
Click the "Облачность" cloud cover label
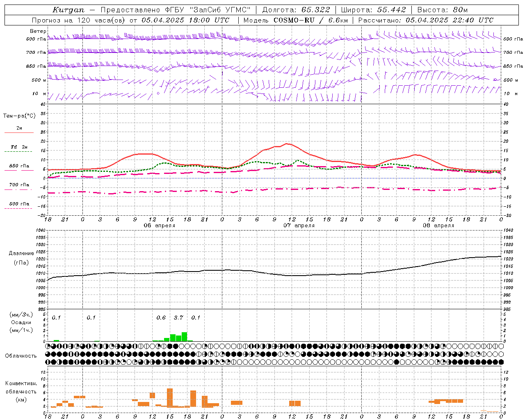21,356
